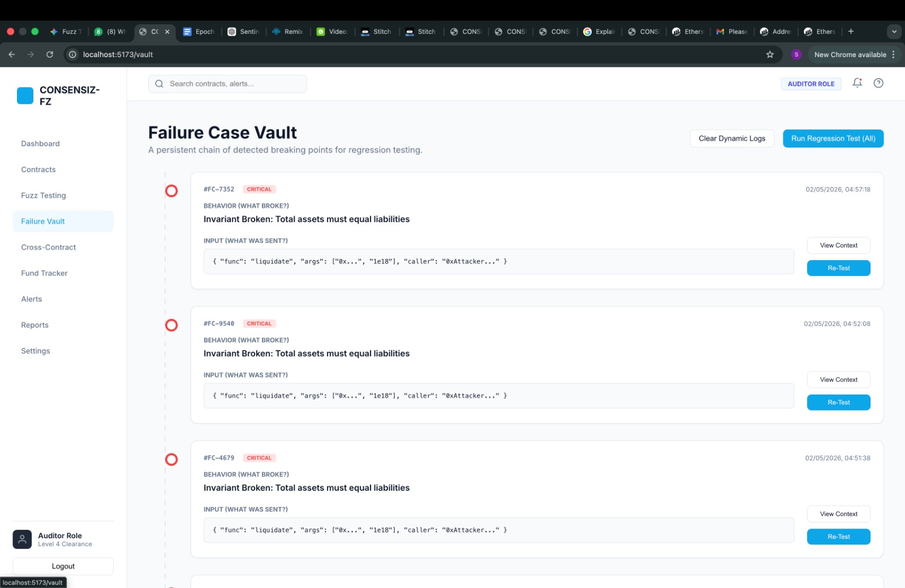
Task: Bookmark this page with the star icon
Action: pos(770,54)
